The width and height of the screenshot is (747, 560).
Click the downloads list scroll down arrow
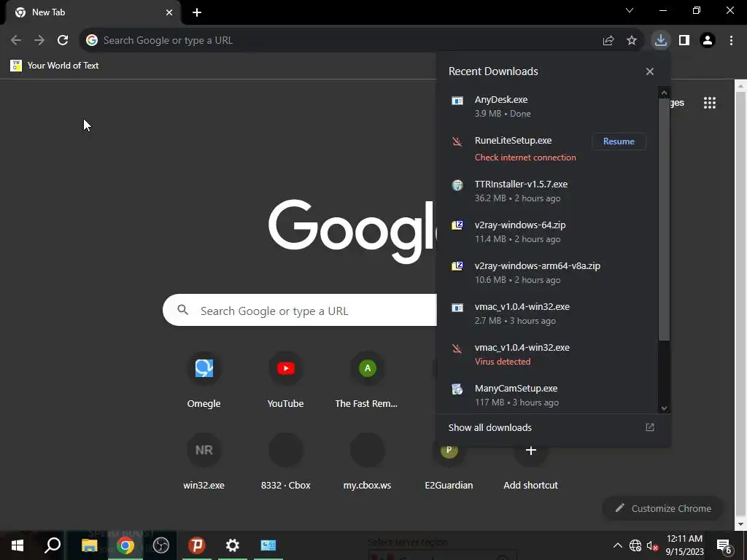click(664, 408)
